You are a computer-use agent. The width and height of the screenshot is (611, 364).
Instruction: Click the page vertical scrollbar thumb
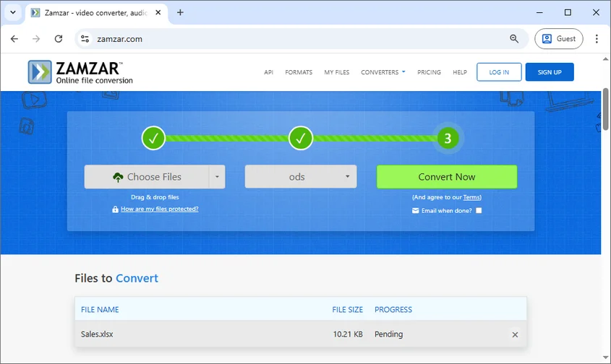pos(605,109)
